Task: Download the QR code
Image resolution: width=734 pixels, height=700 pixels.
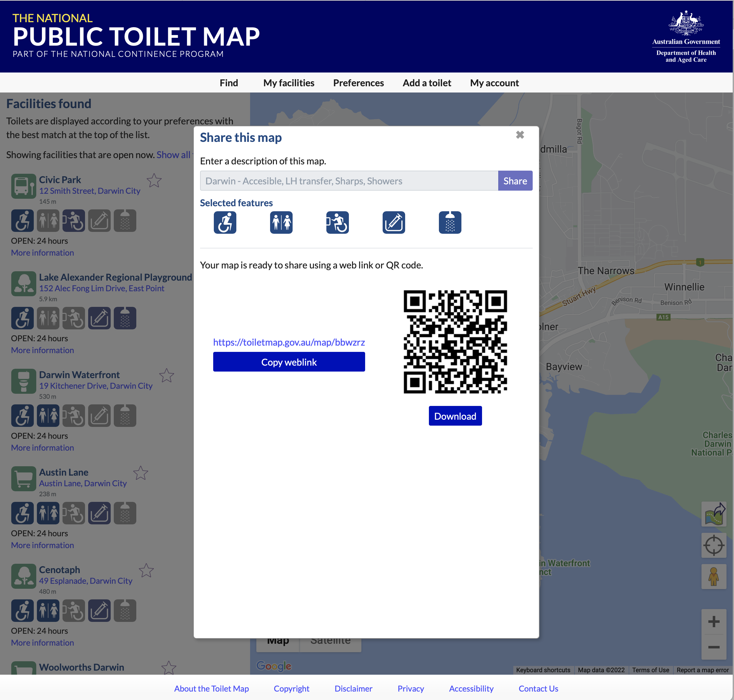Action: pos(455,416)
